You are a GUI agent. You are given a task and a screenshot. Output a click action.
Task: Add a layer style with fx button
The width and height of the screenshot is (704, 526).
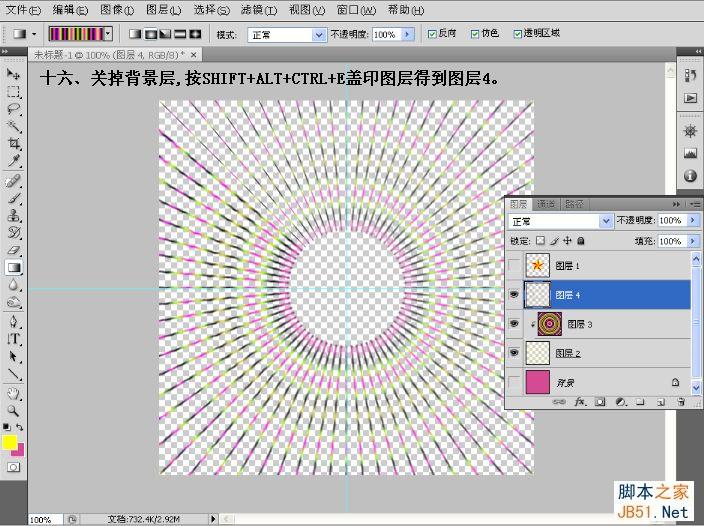pos(579,402)
